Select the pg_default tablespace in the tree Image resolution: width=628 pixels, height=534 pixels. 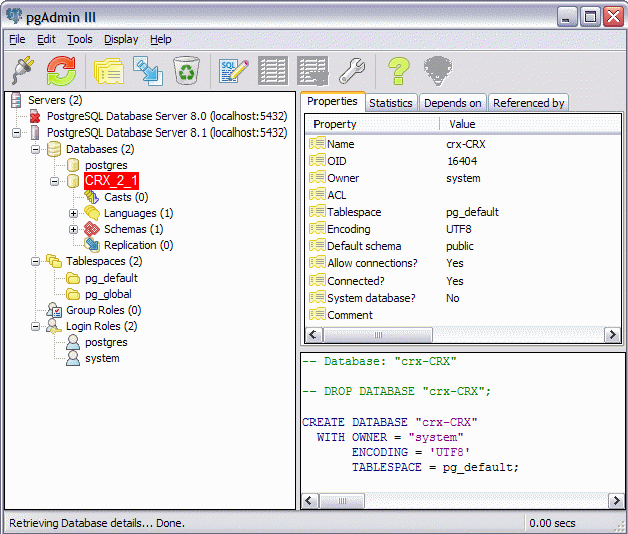click(111, 278)
